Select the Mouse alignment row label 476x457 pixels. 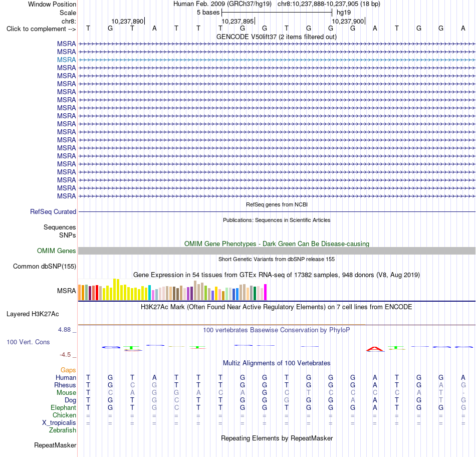66,393
